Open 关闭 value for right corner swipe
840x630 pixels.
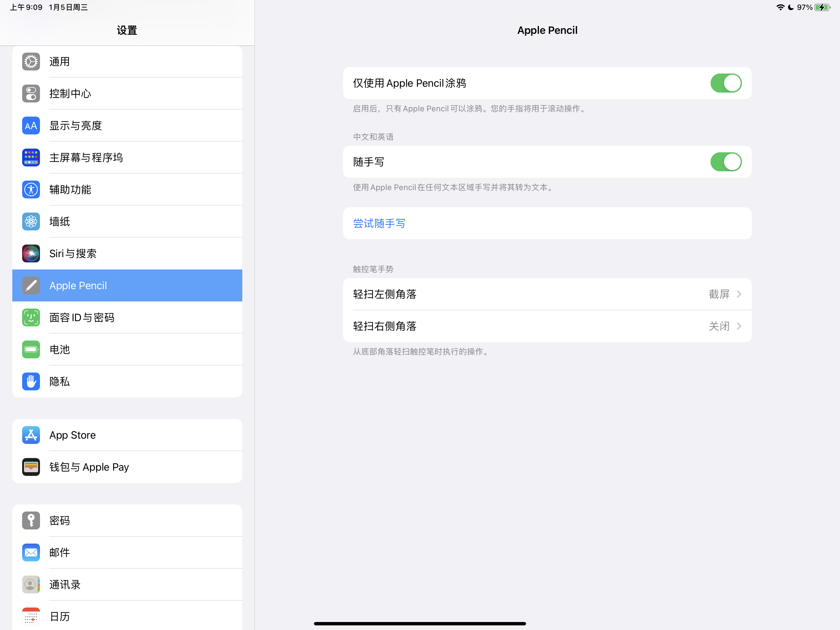[719, 326]
